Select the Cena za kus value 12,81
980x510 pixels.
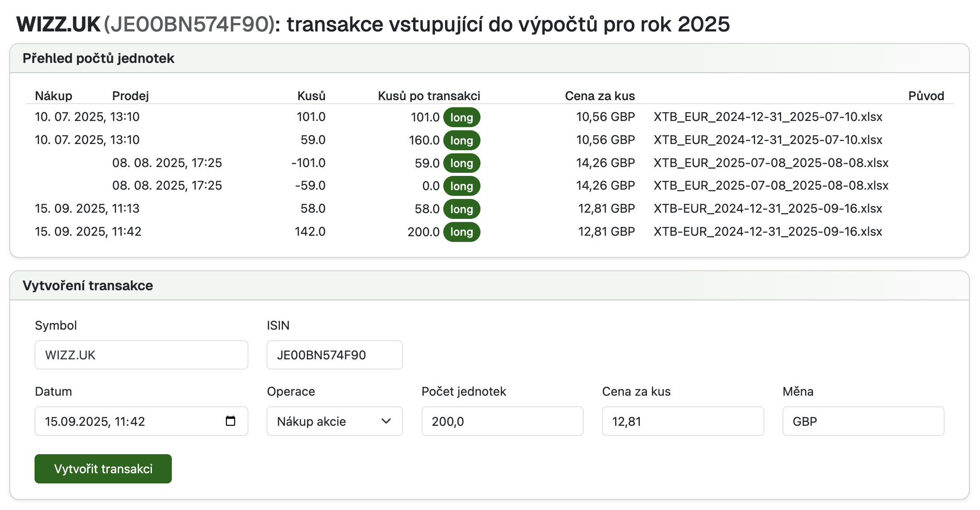click(682, 421)
